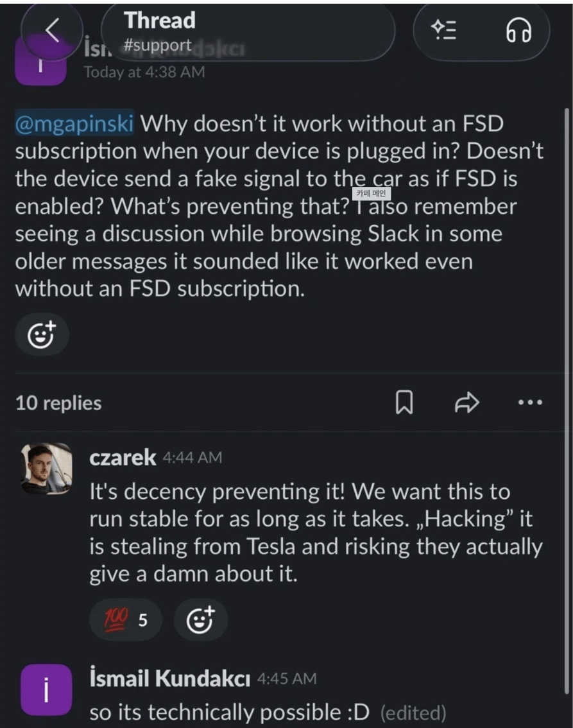Image resolution: width=573 pixels, height=728 pixels.
Task: Toggle your reaction off the first message
Action: [41, 334]
